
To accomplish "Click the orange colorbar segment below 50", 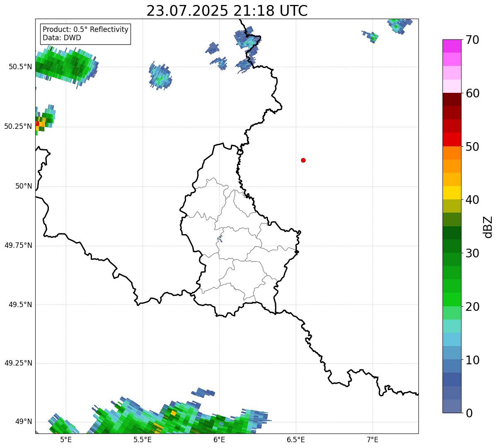I will (x=452, y=153).
